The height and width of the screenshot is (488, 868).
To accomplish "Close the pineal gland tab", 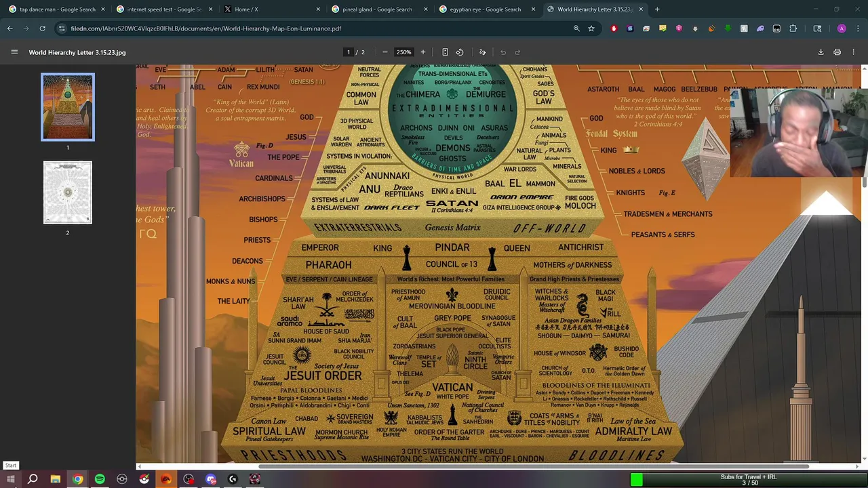I will pyautogui.click(x=425, y=9).
